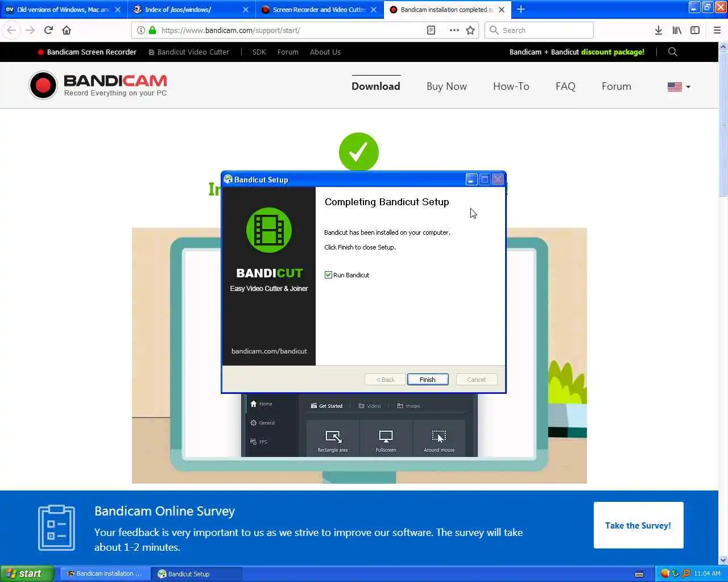This screenshot has height=582, width=728.
Task: Click the address bar URL
Action: pyautogui.click(x=230, y=30)
